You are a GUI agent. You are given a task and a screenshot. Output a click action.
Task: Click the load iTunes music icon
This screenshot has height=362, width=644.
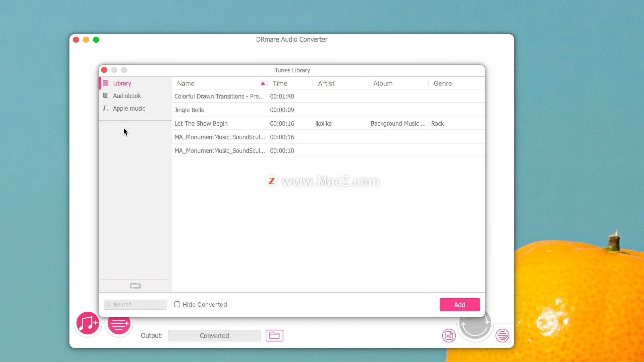(x=88, y=323)
